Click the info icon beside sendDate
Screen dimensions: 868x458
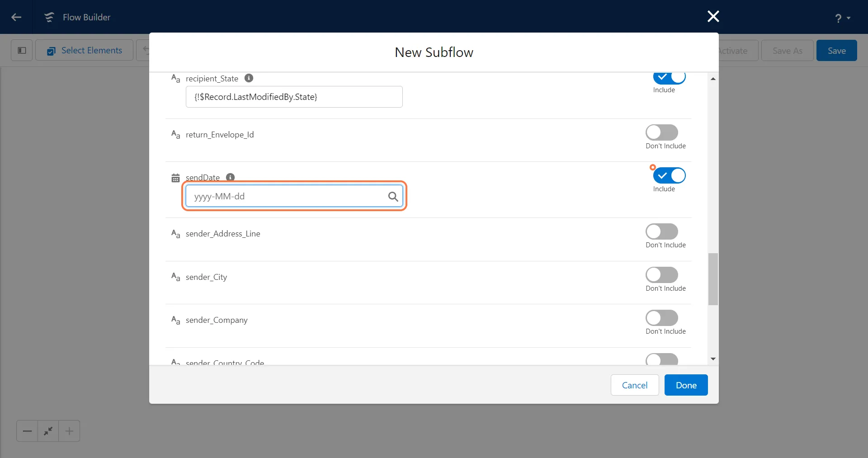[230, 177]
